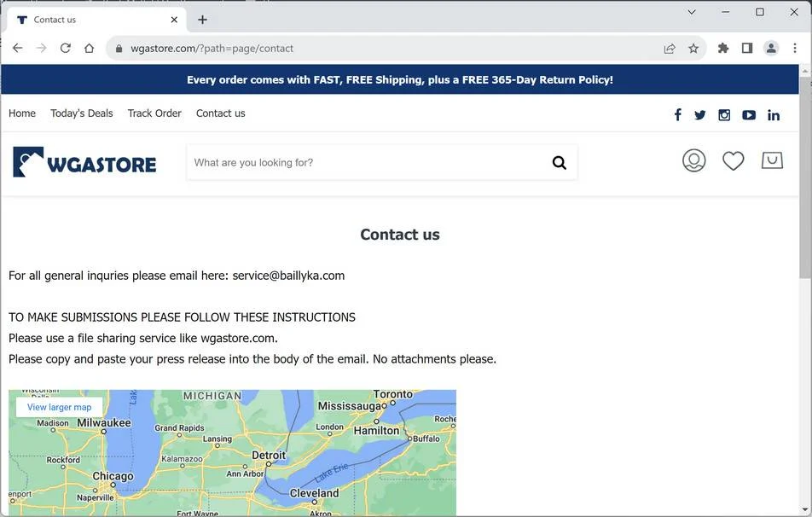The width and height of the screenshot is (812, 517).
Task: Open the store's Twitter profile
Action: (x=699, y=115)
